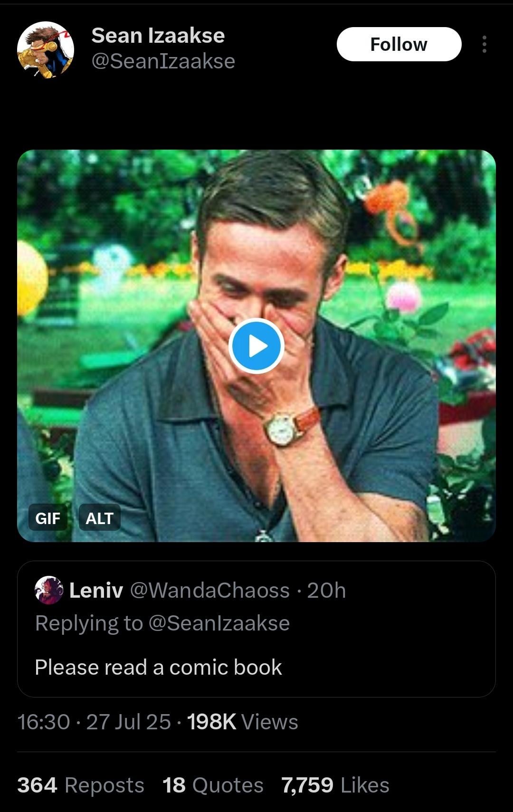Screen dimensions: 513x812
Task: Follow Sean Izaakse
Action: tap(399, 44)
